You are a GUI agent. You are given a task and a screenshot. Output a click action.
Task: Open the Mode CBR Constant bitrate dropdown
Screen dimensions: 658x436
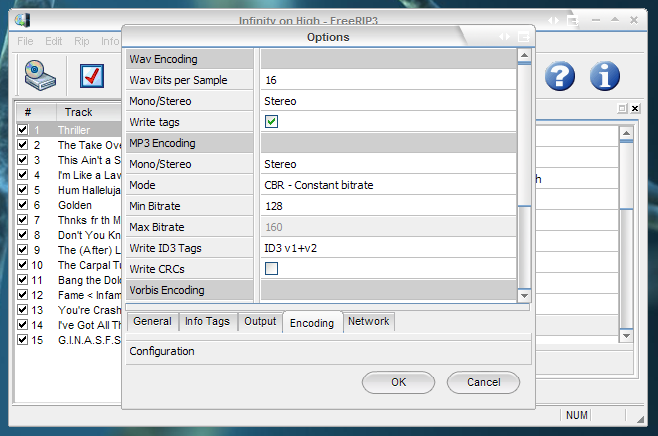[x=389, y=185]
